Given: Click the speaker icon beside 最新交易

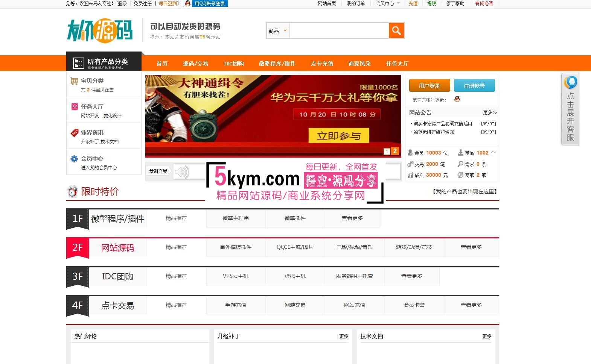Looking at the screenshot, I should point(182,172).
